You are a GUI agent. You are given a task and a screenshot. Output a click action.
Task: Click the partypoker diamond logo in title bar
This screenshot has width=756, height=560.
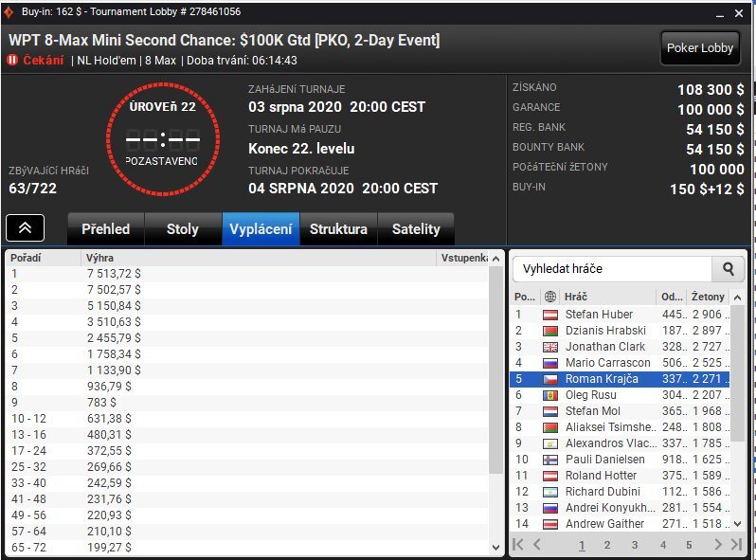(x=9, y=12)
